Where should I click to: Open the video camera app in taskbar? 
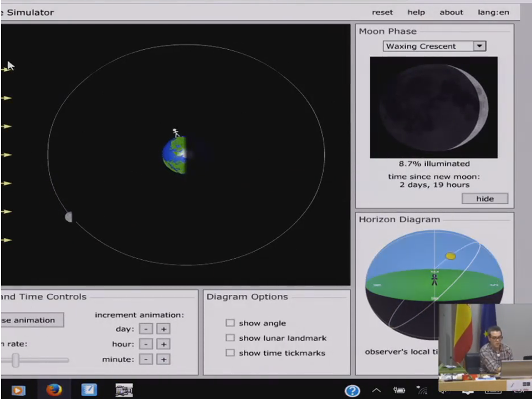pos(124,390)
